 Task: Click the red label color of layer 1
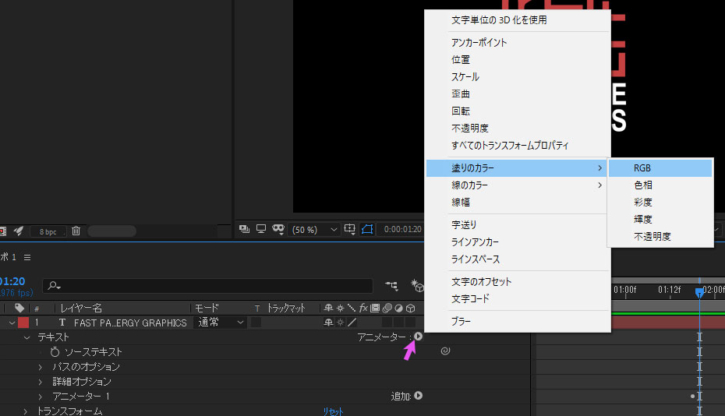click(23, 323)
